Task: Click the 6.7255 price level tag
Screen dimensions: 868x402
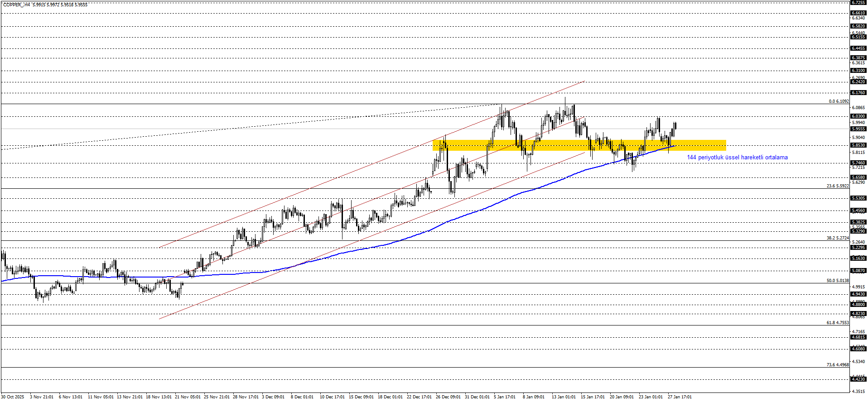Action: [x=858, y=3]
